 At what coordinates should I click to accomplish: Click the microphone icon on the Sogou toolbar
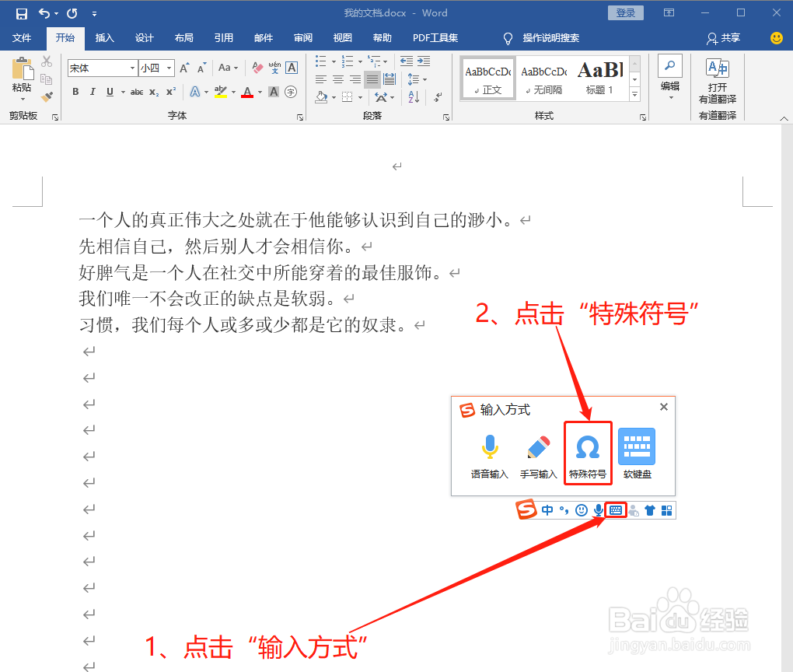click(598, 510)
